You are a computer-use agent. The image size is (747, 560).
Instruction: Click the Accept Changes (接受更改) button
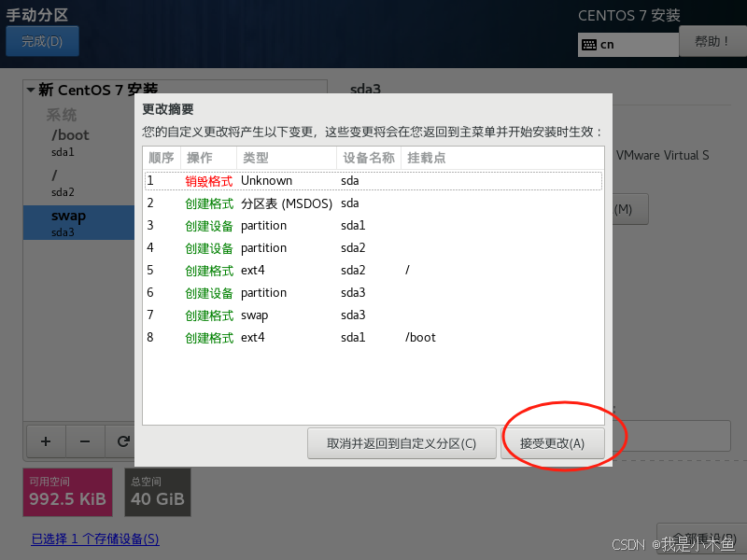click(553, 443)
